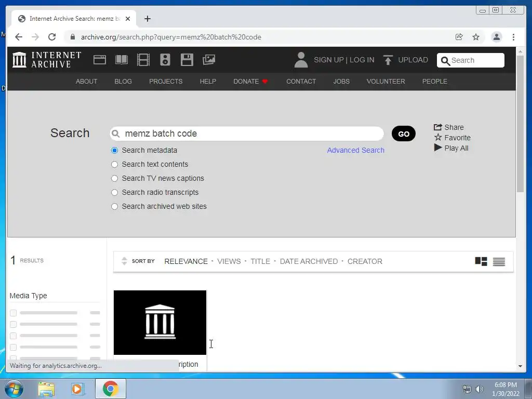
Task: Open the Windows Start menu
Action: pos(14,389)
